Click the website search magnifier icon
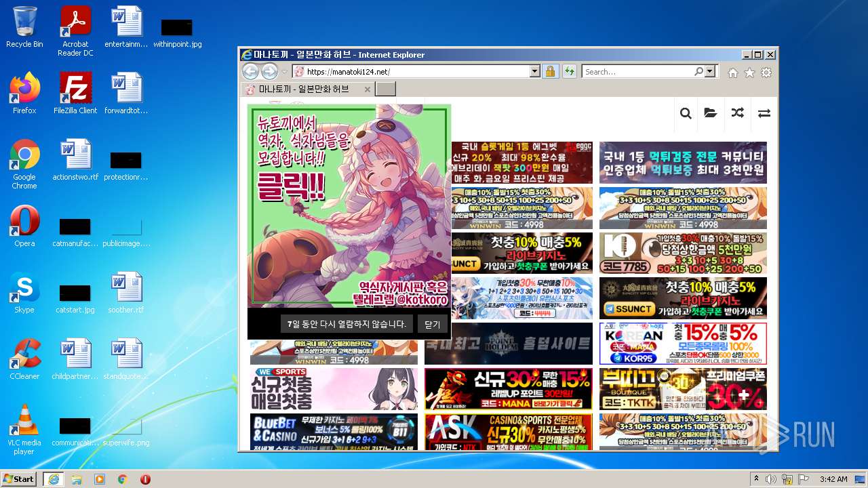Viewport: 868px width, 488px height. tap(686, 113)
